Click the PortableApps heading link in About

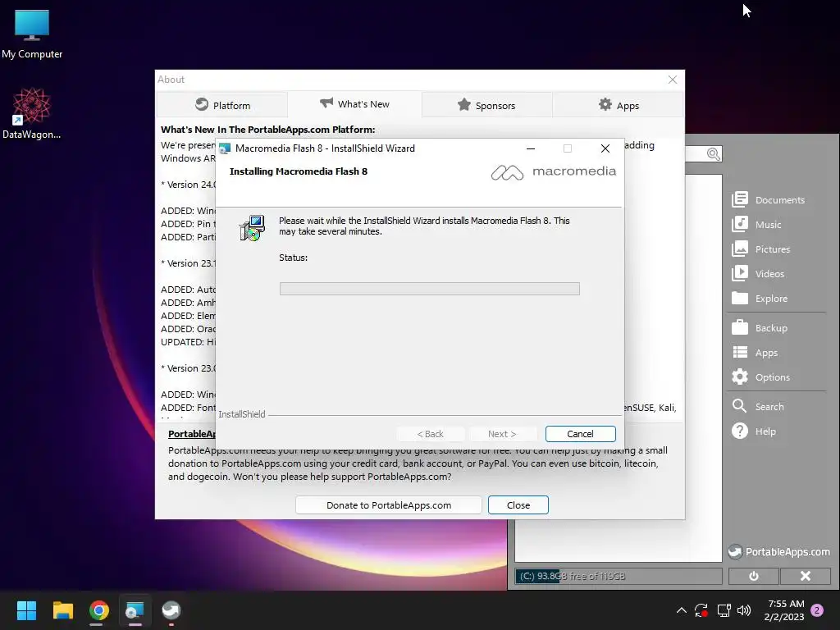[x=192, y=434]
